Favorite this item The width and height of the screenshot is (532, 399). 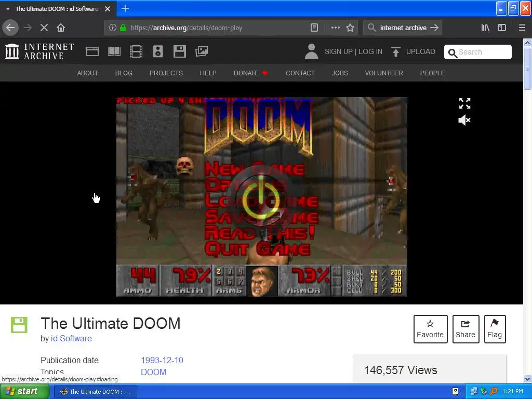click(x=430, y=329)
